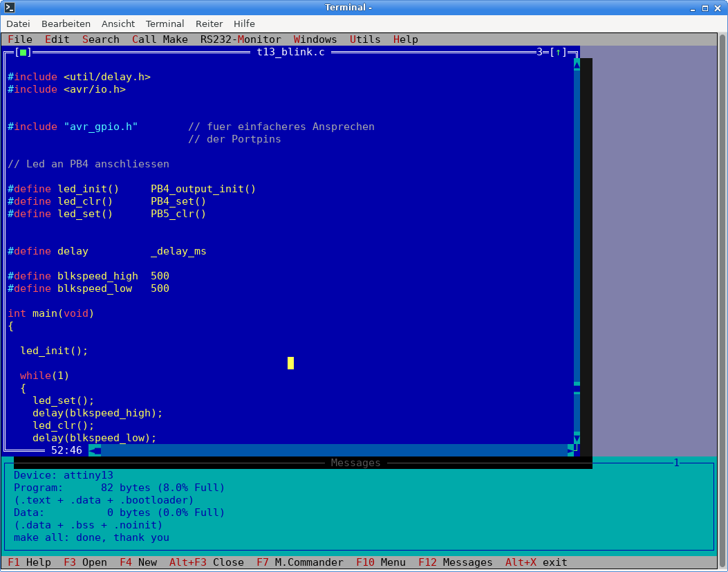Image resolution: width=728 pixels, height=572 pixels.
Task: Click 'delay(blkspeed_high);' line
Action: click(x=97, y=413)
